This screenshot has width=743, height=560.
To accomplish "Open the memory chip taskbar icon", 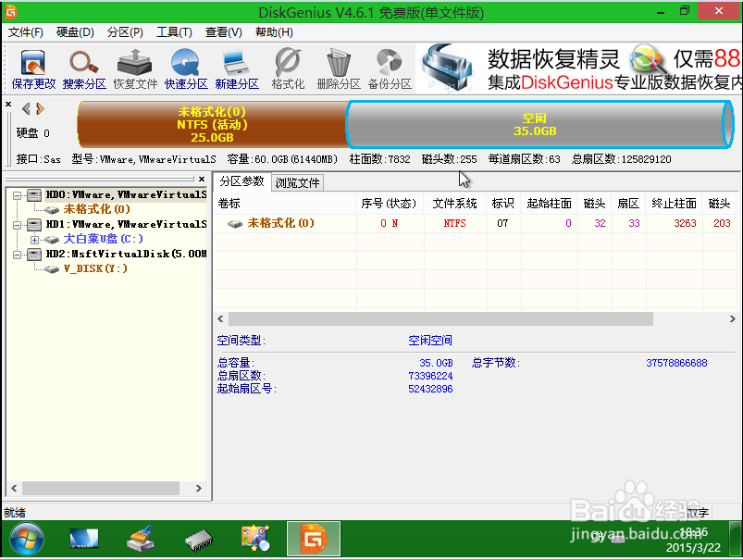I will (199, 541).
